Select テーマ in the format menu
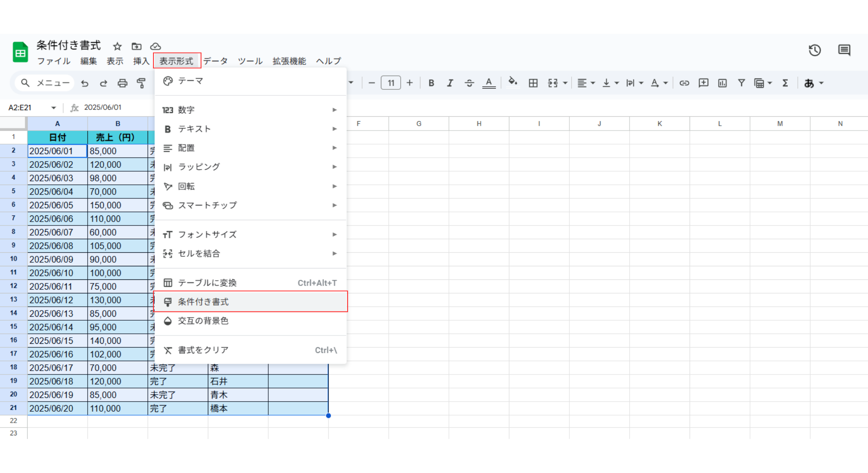868x473 pixels. tap(250, 81)
